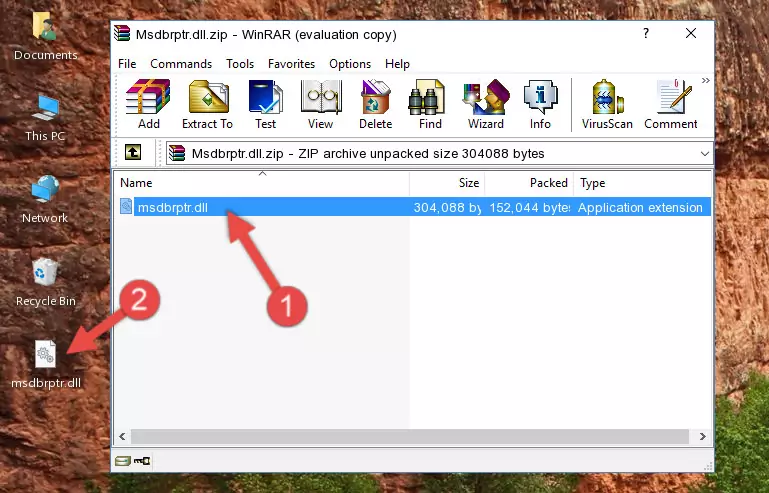Select msdbrptr.dll file icon in list
Screen dimensions: 769x493
[126, 207]
